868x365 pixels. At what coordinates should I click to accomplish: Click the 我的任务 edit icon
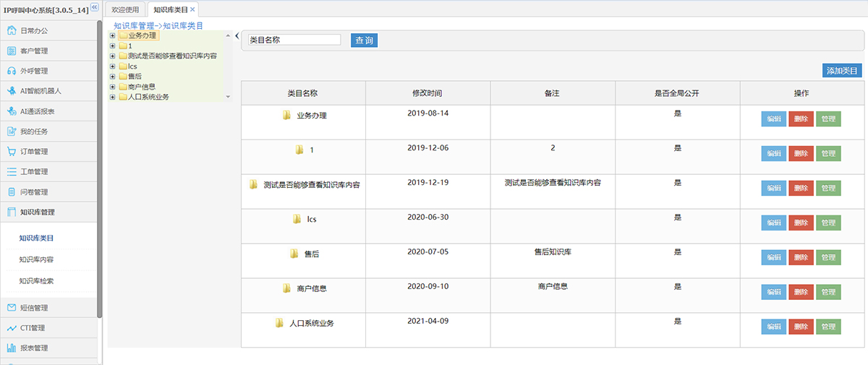pyautogui.click(x=12, y=132)
